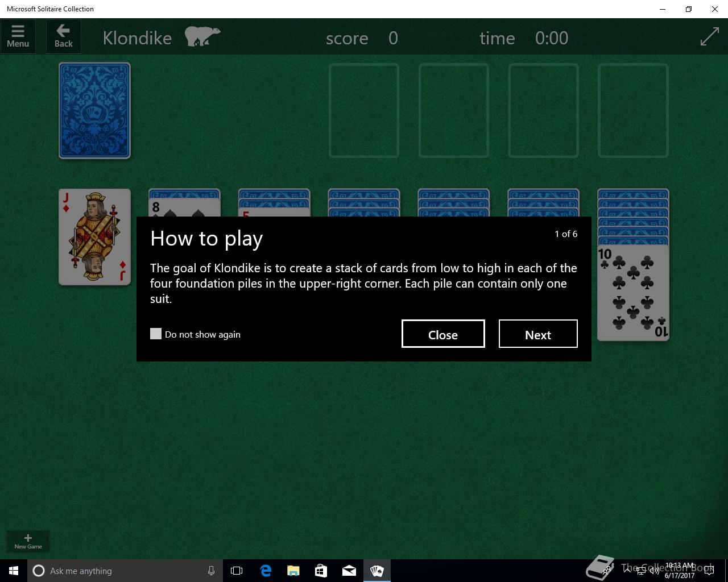Click the score label in header

[x=347, y=38]
